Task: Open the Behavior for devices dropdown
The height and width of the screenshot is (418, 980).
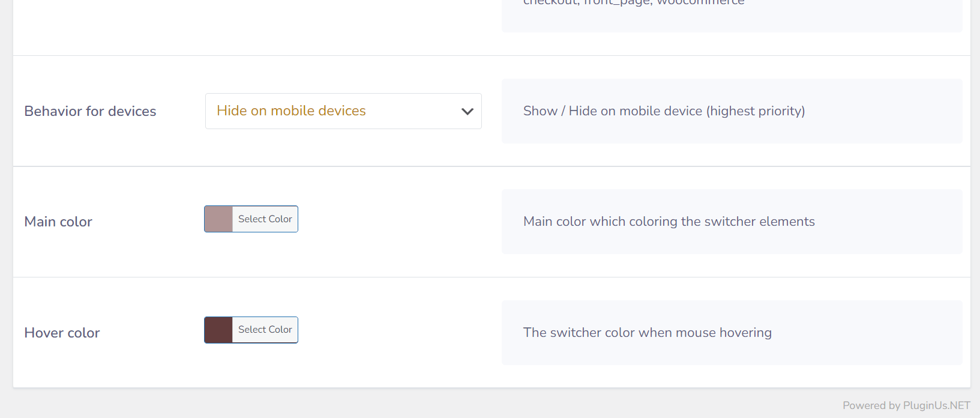Action: point(343,111)
